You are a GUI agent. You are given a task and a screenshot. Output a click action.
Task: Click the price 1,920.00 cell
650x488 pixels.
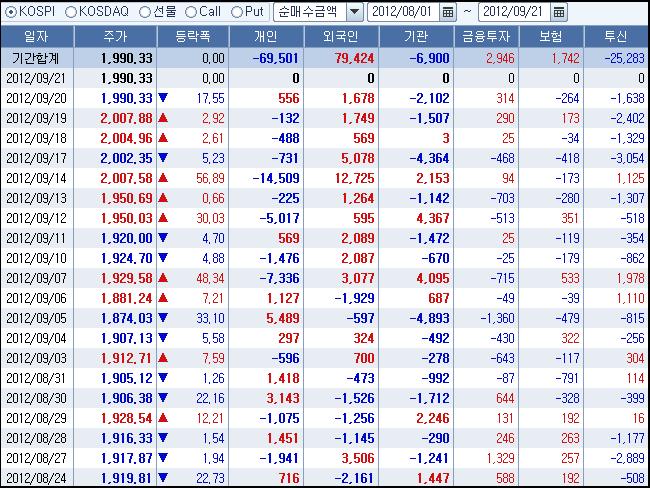click(126, 238)
